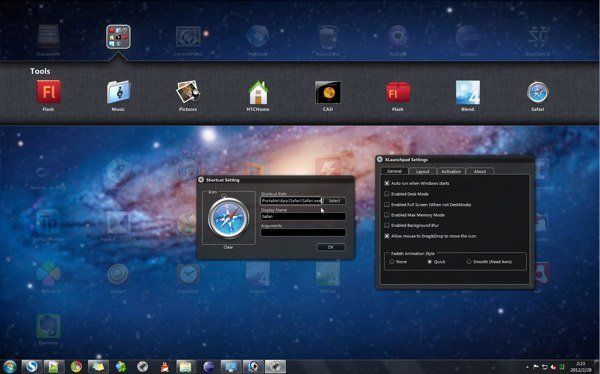Image resolution: width=600 pixels, height=374 pixels.
Task: Toggle Auto run when Windows starts checkbox
Action: click(x=387, y=183)
